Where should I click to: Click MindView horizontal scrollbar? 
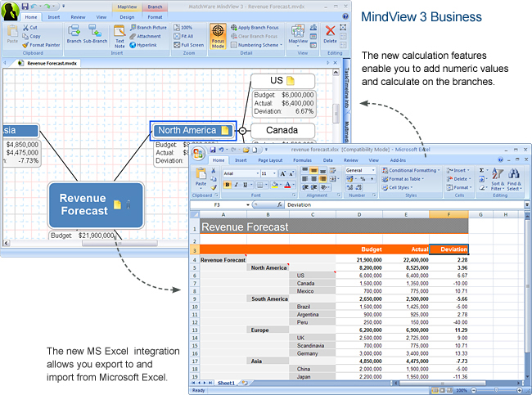click(x=119, y=243)
